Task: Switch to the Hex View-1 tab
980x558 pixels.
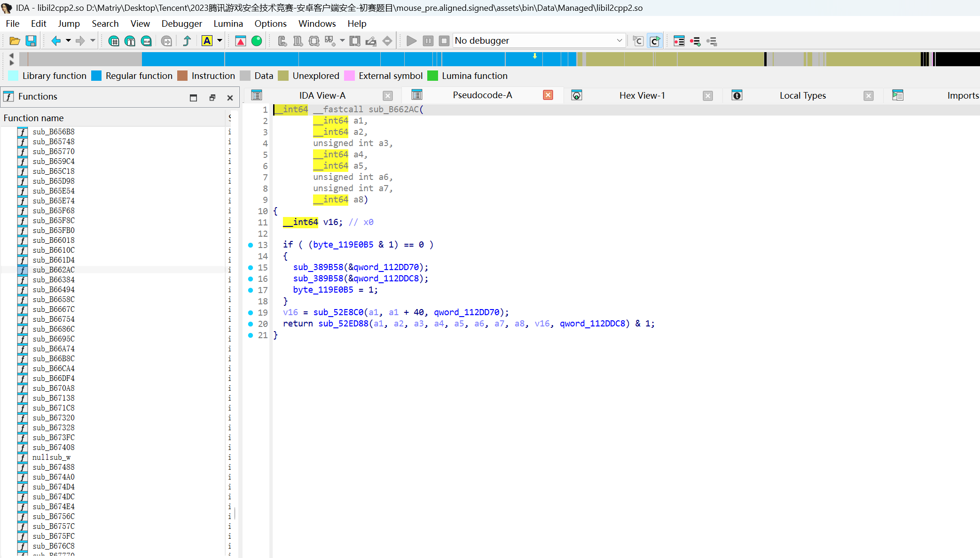Action: click(642, 95)
